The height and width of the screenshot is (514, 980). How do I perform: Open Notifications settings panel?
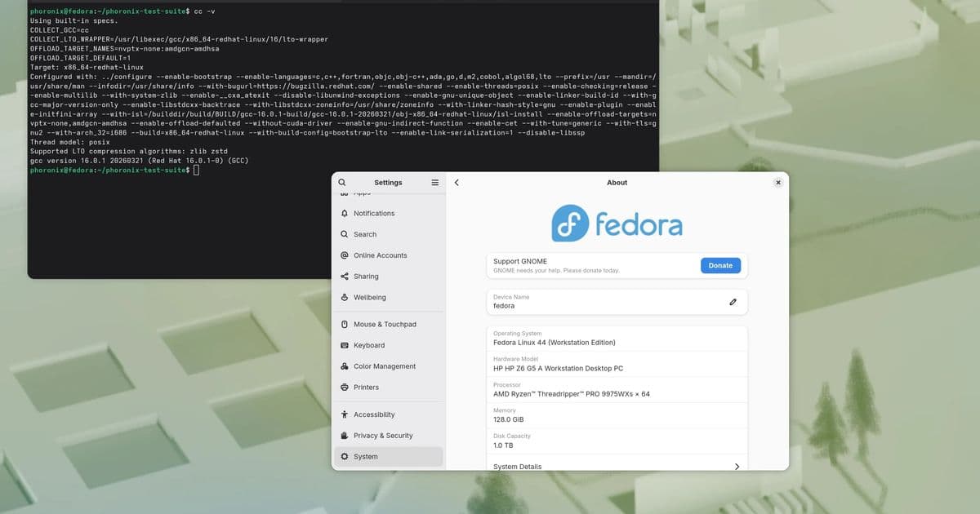(x=389, y=213)
